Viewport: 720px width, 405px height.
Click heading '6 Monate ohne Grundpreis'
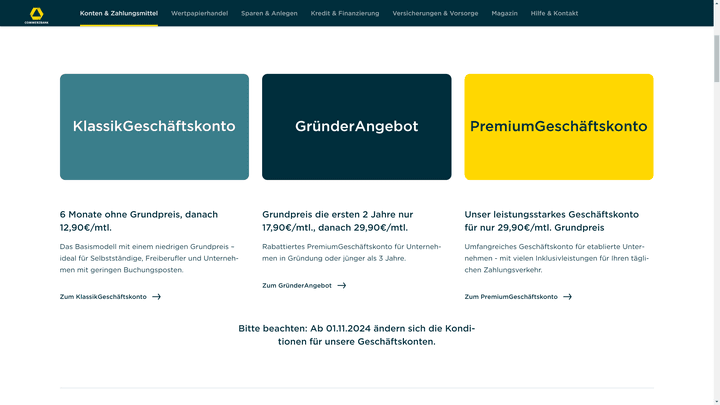point(139,221)
